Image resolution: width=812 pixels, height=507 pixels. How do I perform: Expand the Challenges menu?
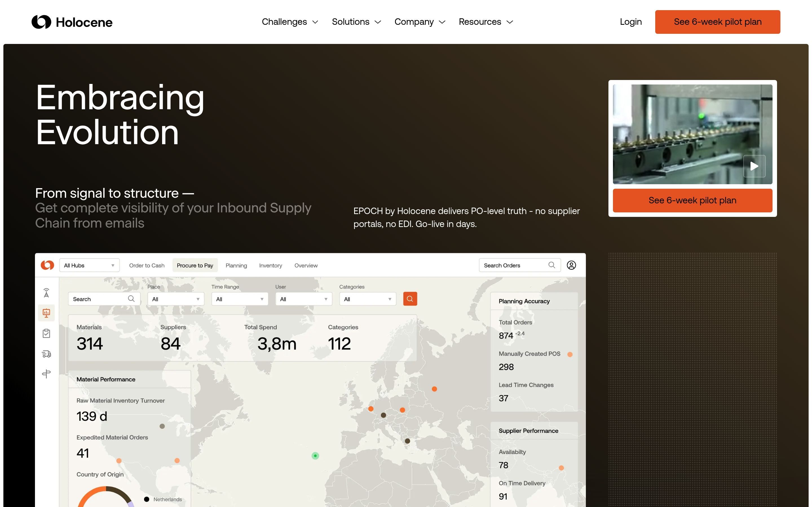pyautogui.click(x=290, y=22)
